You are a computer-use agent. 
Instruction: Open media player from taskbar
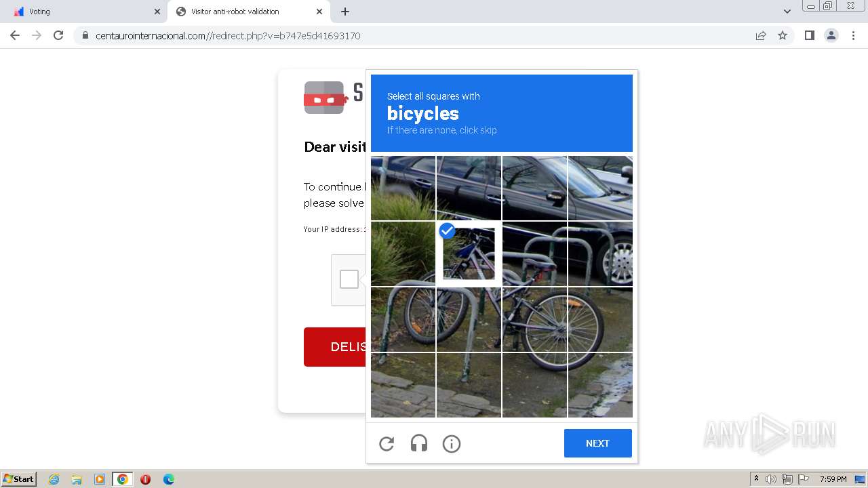click(x=100, y=479)
